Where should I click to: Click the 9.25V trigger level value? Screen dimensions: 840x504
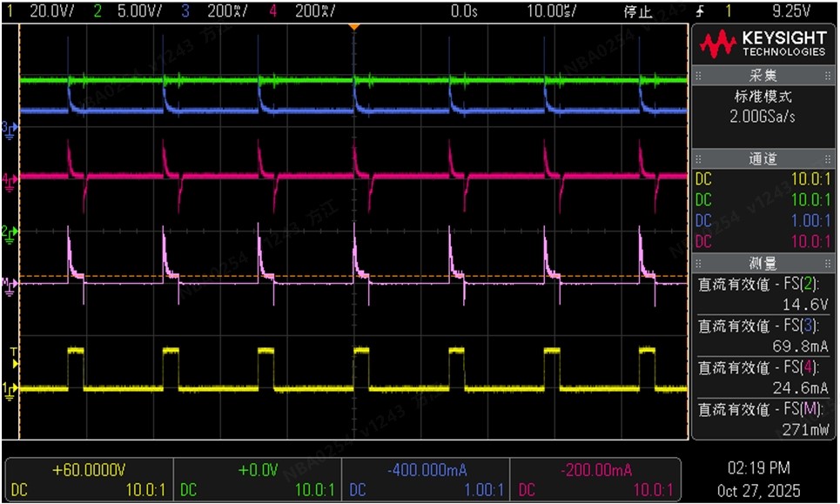click(x=792, y=11)
